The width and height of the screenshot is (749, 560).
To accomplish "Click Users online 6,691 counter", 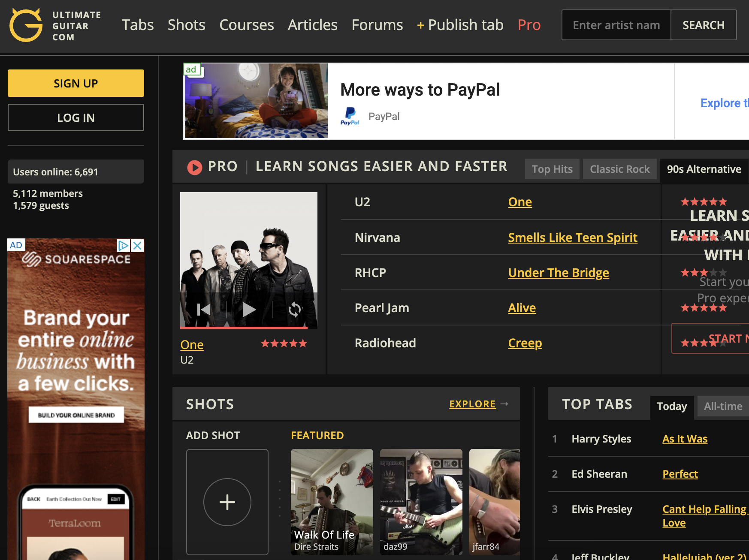I will coord(76,172).
